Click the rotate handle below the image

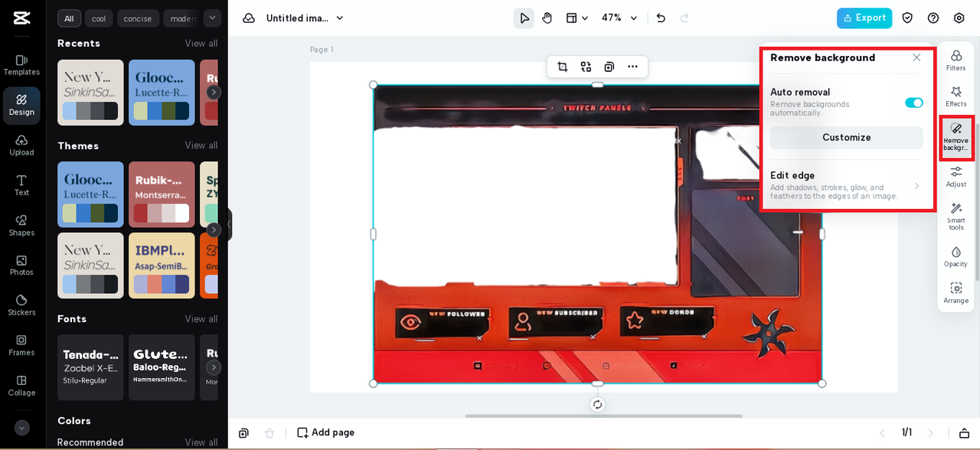coord(598,404)
